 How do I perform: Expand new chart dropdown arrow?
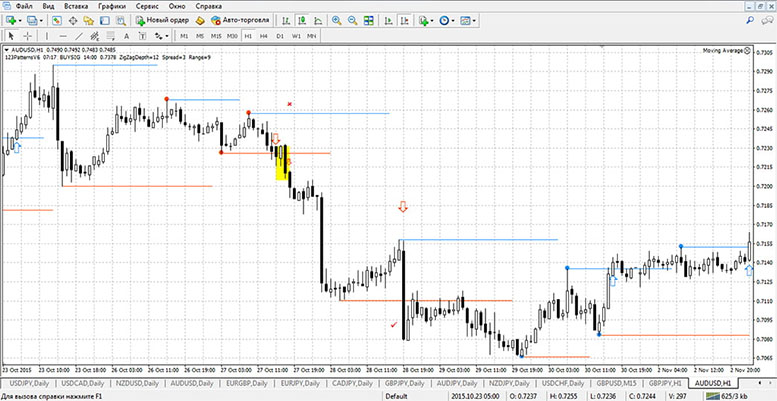pos(20,21)
